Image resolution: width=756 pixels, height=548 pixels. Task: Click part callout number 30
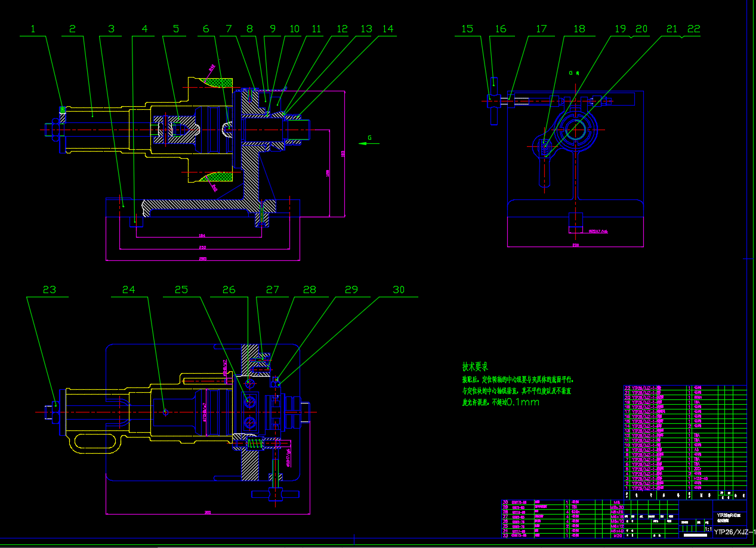(x=399, y=290)
